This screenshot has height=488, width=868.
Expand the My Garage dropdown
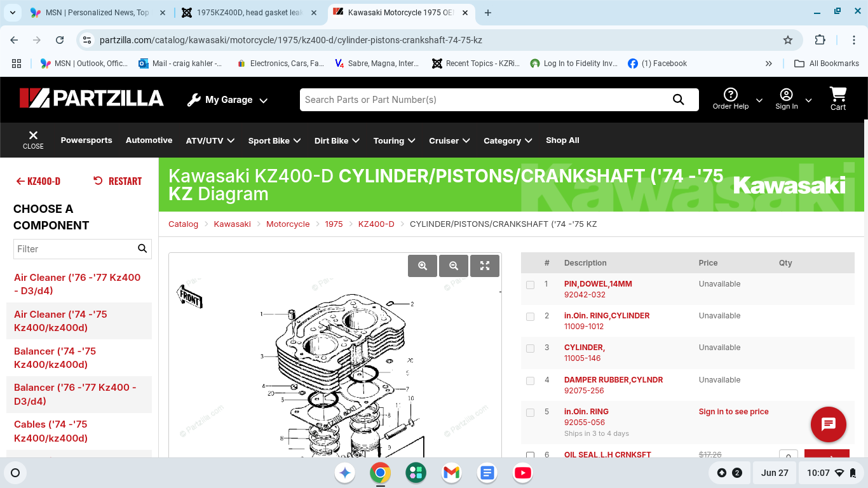point(228,100)
